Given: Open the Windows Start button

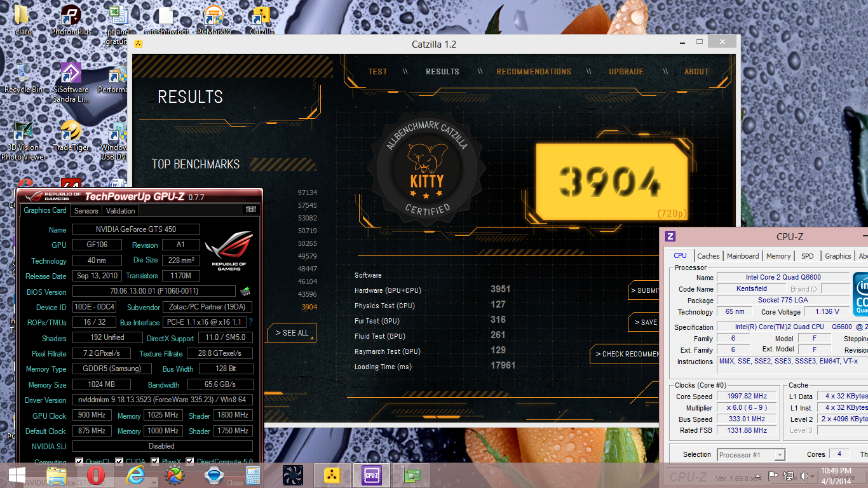Looking at the screenshot, I should pos(17,475).
